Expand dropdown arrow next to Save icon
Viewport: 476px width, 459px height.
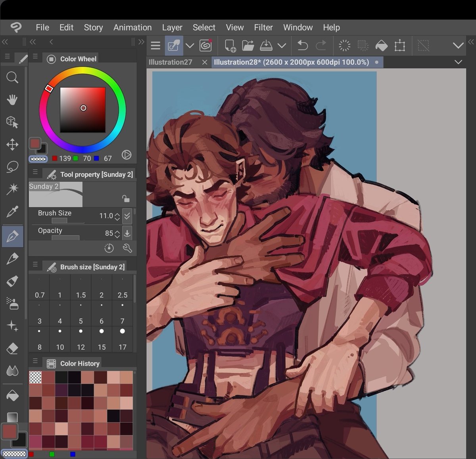coord(282,46)
